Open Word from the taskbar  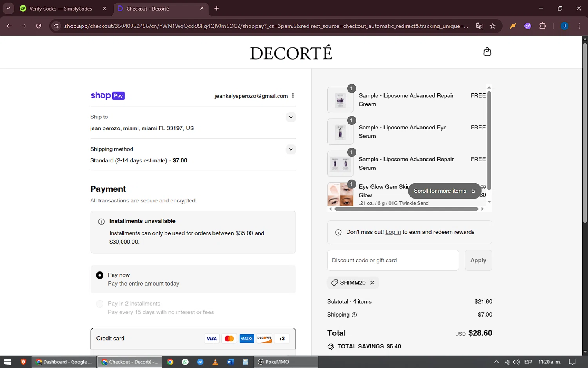230,362
